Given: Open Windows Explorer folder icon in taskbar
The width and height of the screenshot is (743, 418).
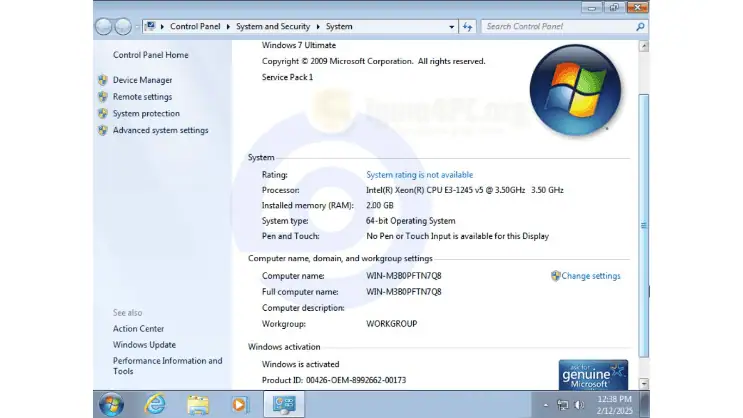Looking at the screenshot, I should click(x=197, y=404).
